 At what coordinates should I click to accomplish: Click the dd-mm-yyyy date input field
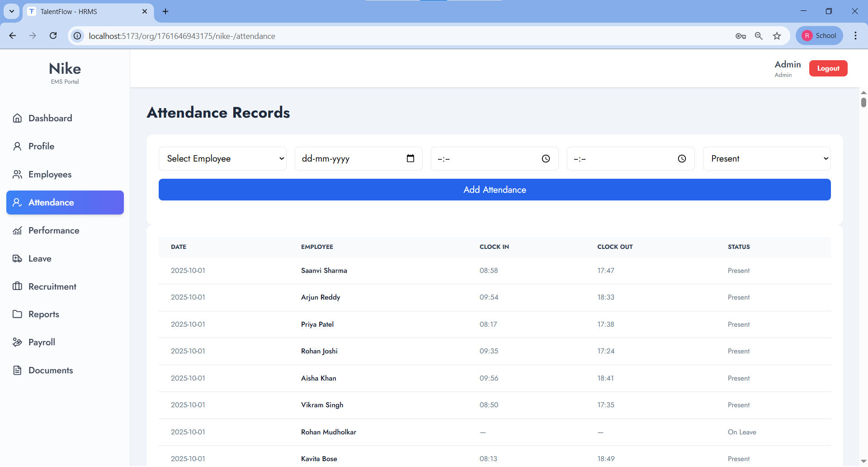359,158
